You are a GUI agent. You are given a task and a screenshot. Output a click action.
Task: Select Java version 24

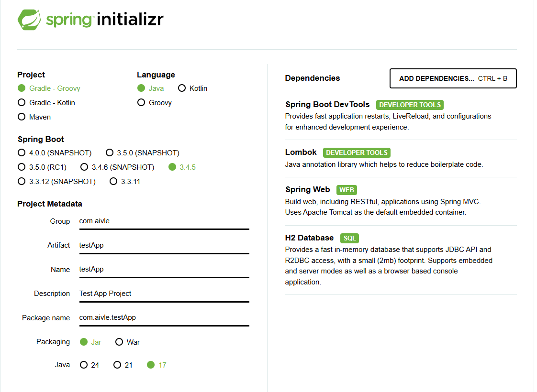click(x=89, y=365)
